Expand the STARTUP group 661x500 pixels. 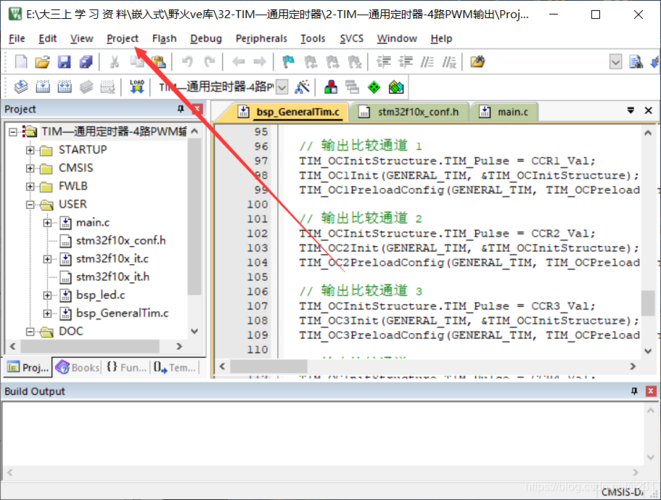coord(30,150)
